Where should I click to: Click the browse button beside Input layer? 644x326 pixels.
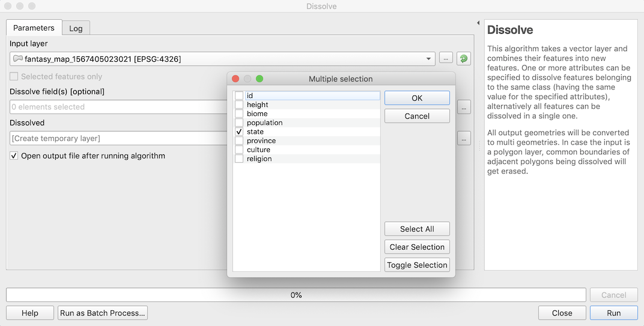446,58
